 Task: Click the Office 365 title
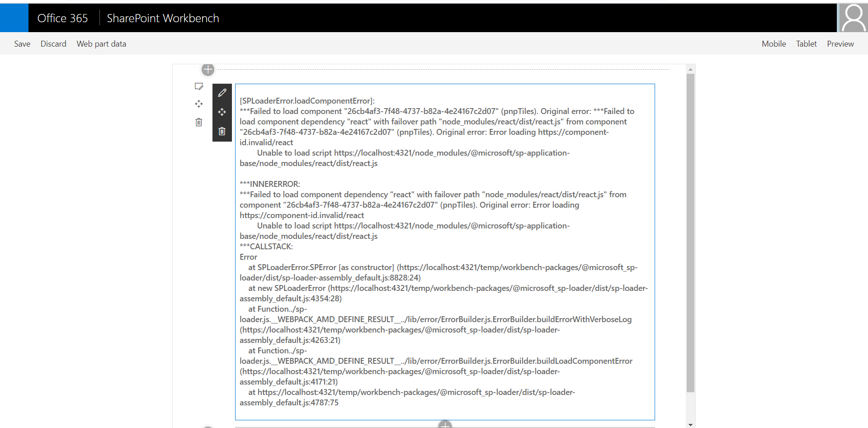(62, 18)
